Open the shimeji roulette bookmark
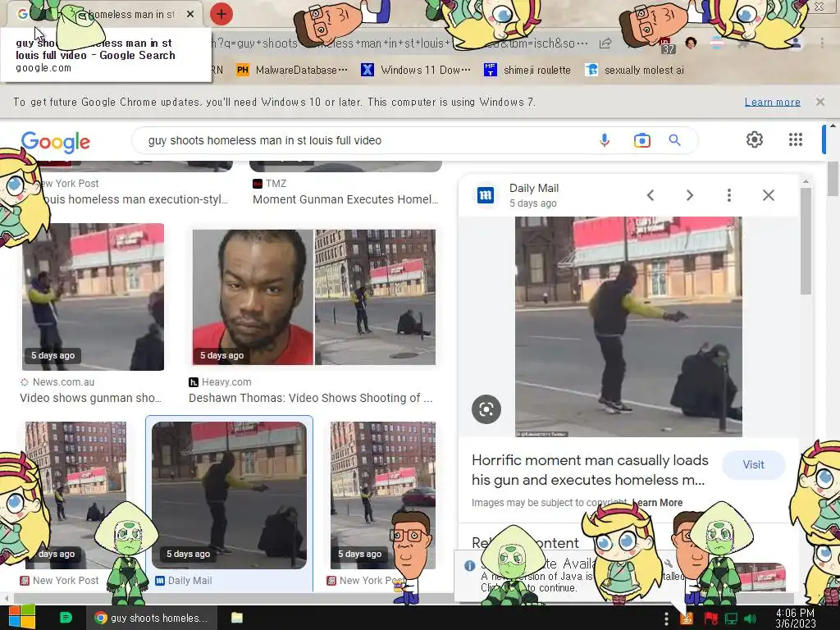 click(x=527, y=70)
